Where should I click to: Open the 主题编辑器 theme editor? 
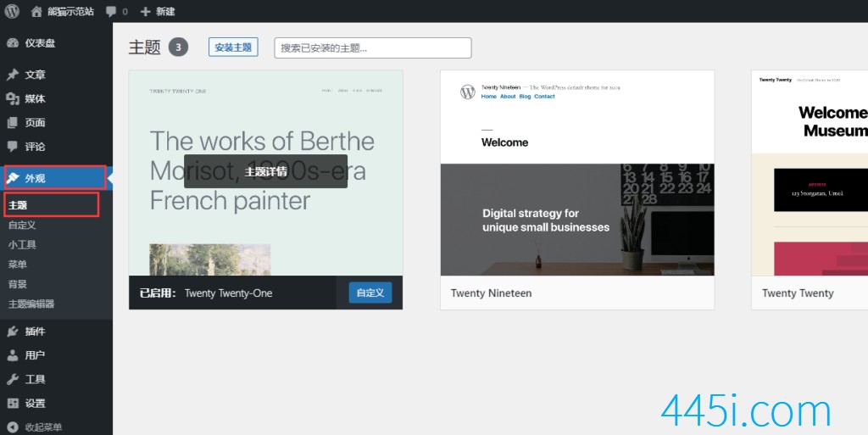(31, 304)
